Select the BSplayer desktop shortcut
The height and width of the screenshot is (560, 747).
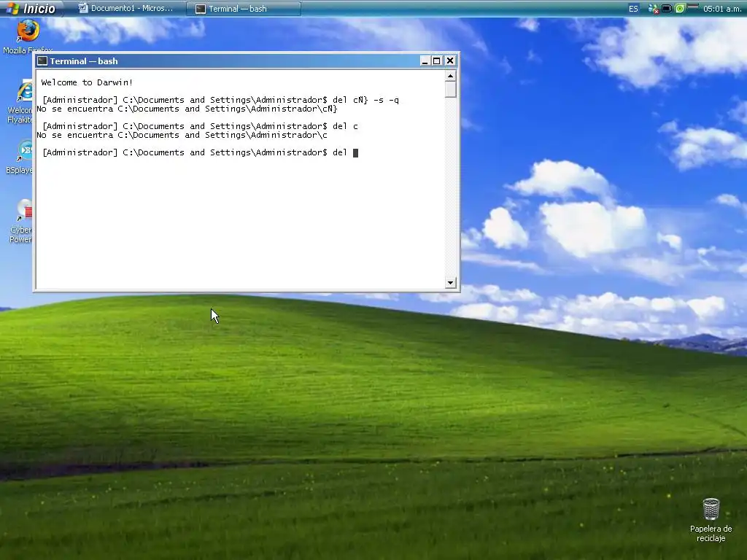pos(19,157)
